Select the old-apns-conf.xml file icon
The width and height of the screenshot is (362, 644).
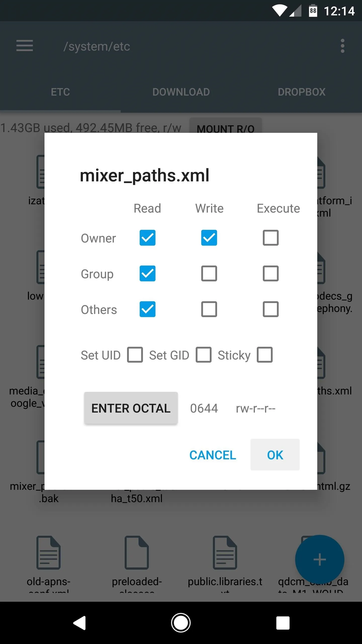tap(49, 553)
